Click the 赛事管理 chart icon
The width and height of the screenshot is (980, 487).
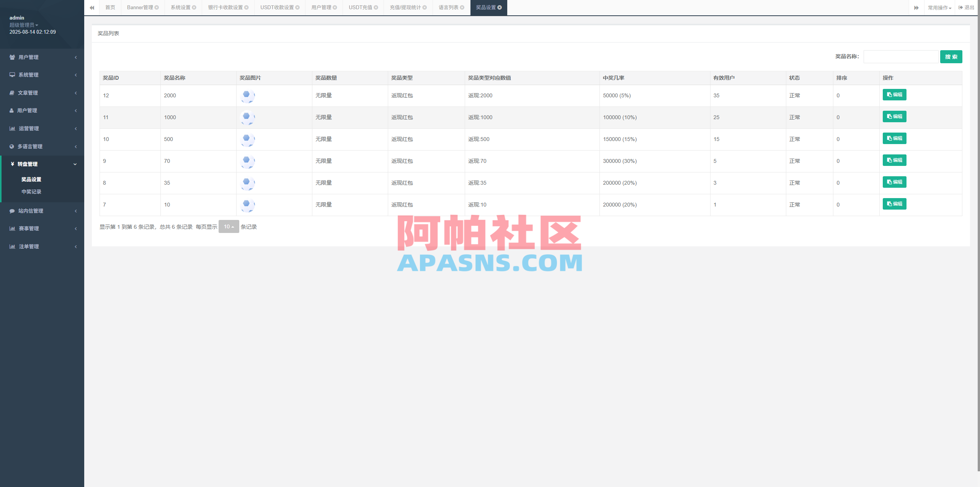(x=13, y=228)
